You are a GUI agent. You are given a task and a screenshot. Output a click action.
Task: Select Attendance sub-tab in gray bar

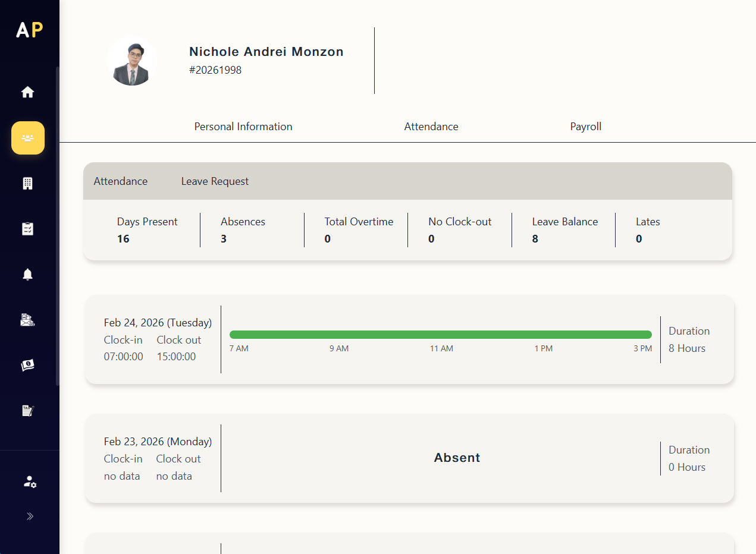121,181
